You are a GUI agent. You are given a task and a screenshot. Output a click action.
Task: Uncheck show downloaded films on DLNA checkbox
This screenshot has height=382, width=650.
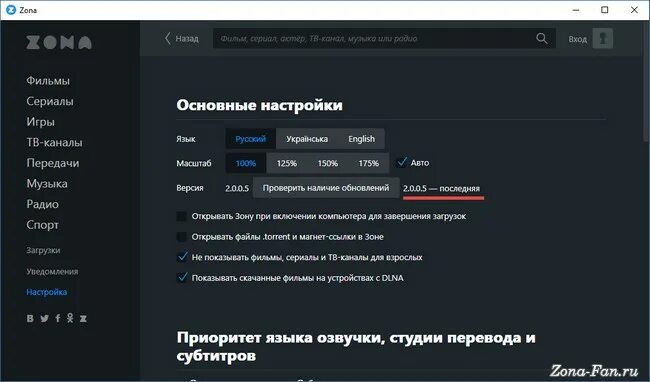point(182,277)
